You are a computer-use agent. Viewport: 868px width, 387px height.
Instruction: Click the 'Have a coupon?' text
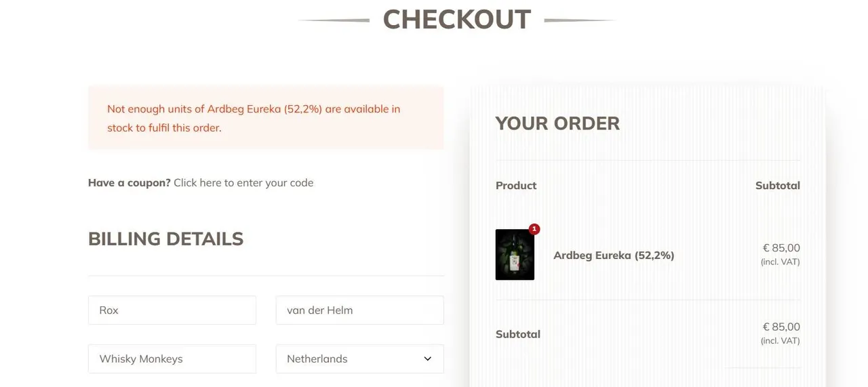(130, 182)
